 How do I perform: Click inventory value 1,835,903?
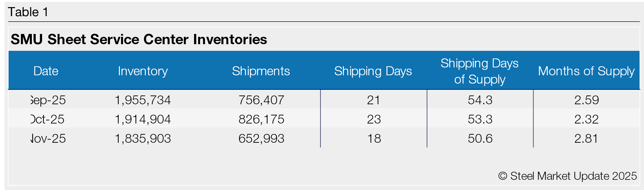click(x=143, y=138)
